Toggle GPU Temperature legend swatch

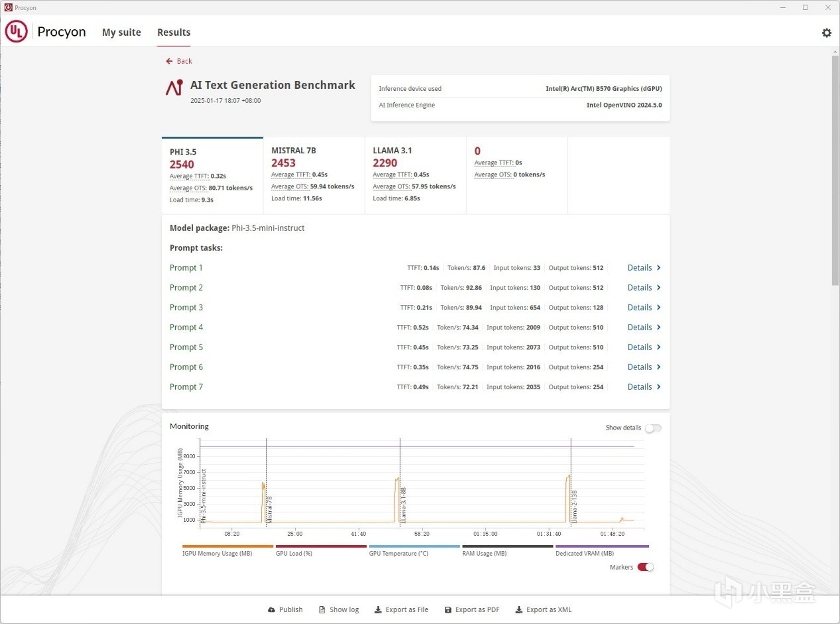pos(414,546)
